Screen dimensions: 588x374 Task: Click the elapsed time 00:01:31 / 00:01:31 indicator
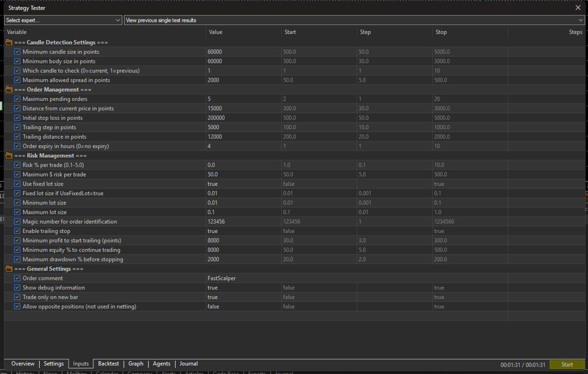point(523,365)
